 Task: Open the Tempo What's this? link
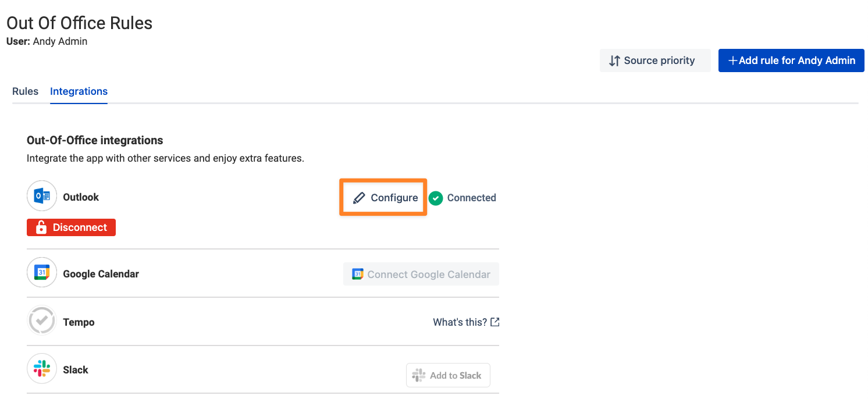pos(466,322)
